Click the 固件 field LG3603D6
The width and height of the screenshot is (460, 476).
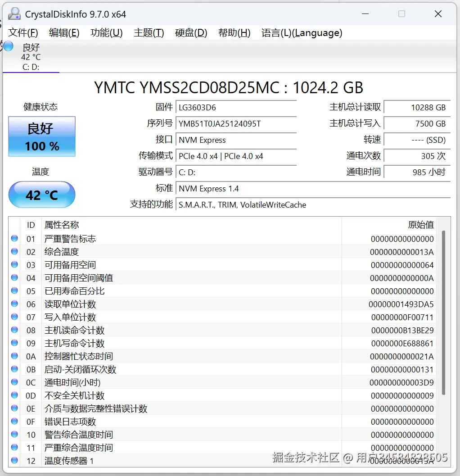[236, 108]
